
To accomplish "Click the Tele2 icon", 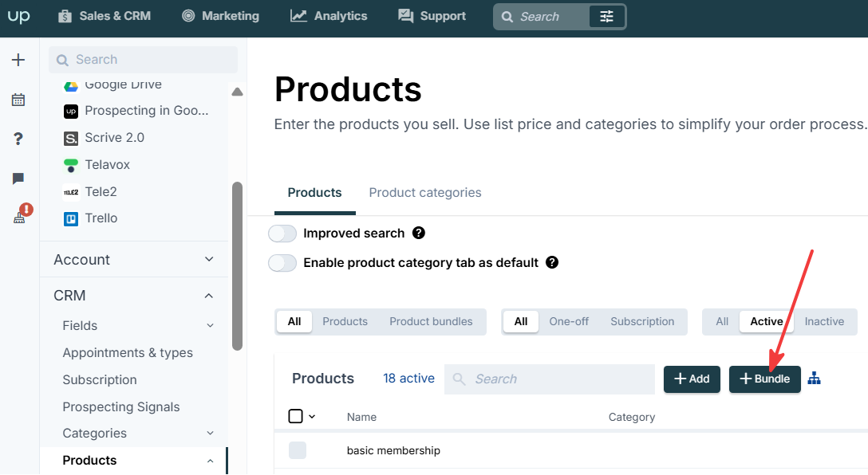I will point(71,192).
